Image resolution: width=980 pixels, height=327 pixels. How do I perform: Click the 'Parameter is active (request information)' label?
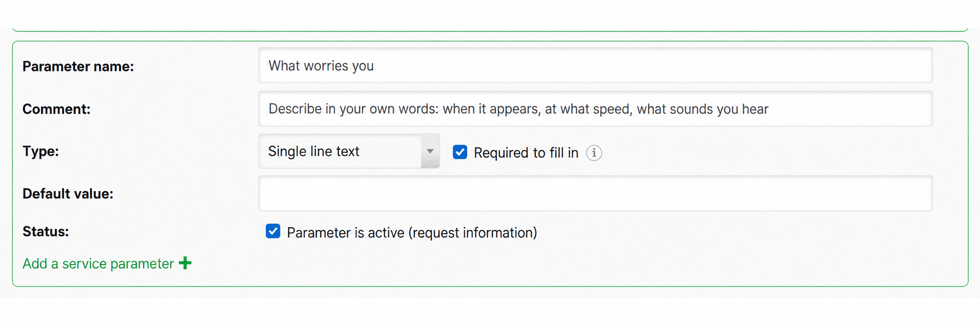click(412, 233)
